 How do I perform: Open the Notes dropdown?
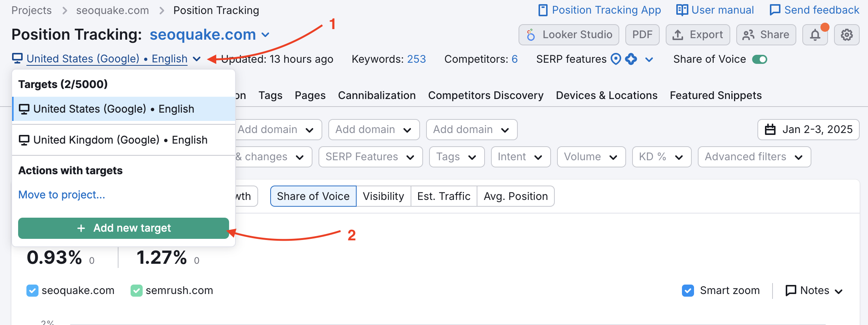[x=814, y=291]
